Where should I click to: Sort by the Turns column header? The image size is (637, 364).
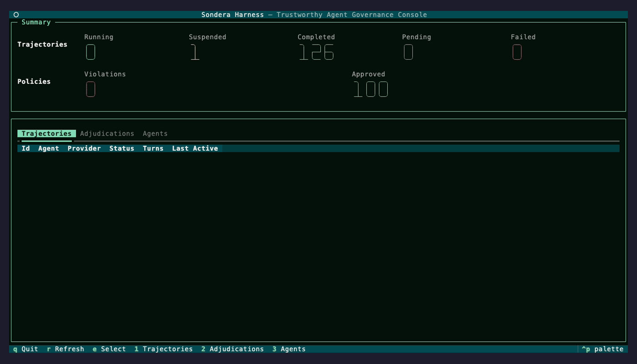click(x=153, y=148)
